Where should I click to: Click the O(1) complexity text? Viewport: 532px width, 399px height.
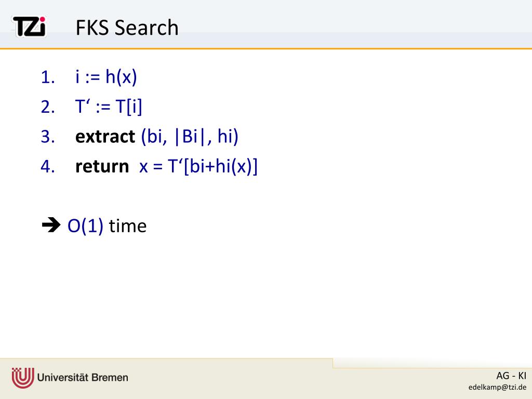pyautogui.click(x=86, y=225)
